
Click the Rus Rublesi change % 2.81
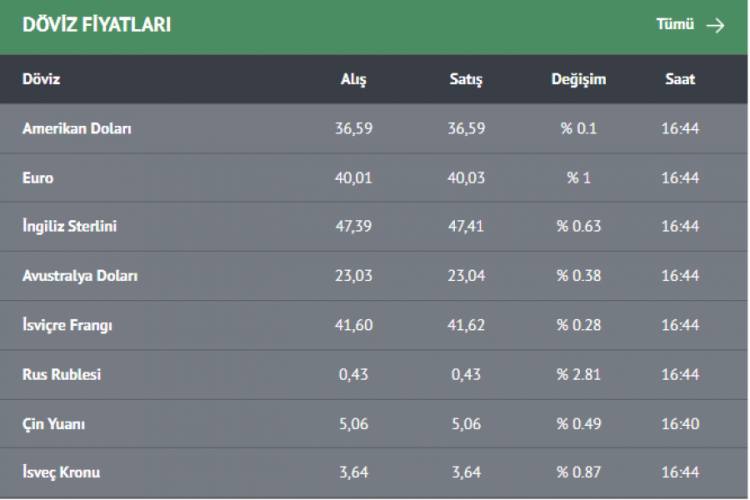(578, 375)
